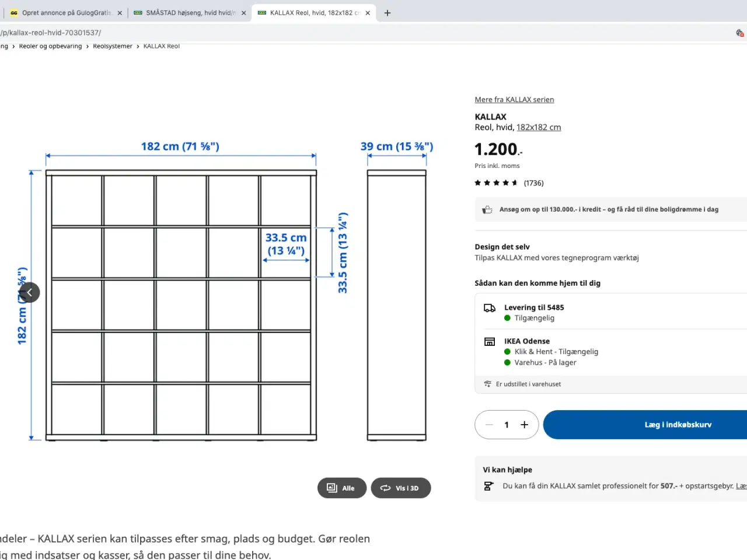Click the 182x182 cm size link
The height and width of the screenshot is (560, 747).
[538, 127]
